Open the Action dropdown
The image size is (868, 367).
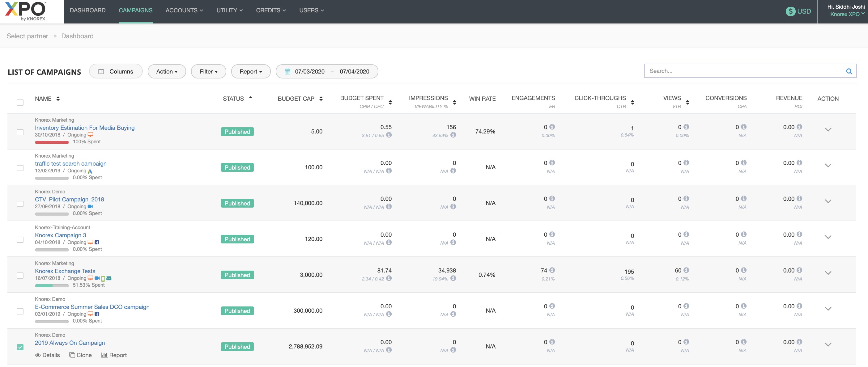tap(166, 71)
